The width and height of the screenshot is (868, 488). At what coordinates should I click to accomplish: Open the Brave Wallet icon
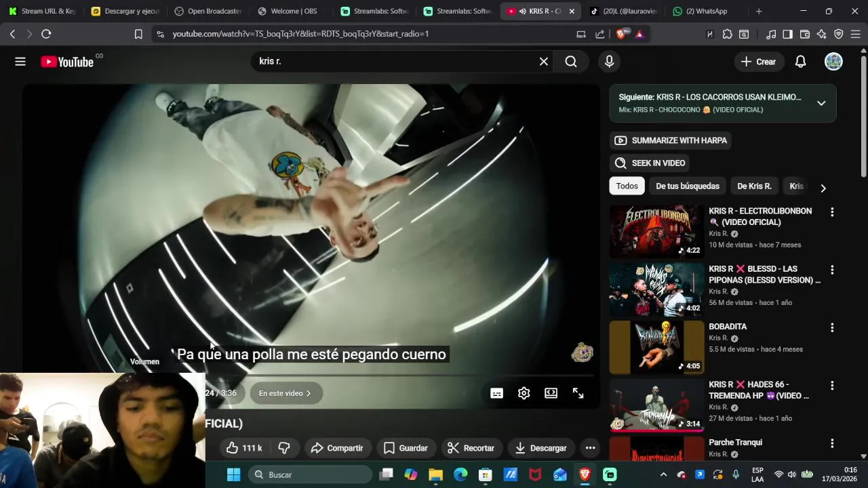click(805, 34)
